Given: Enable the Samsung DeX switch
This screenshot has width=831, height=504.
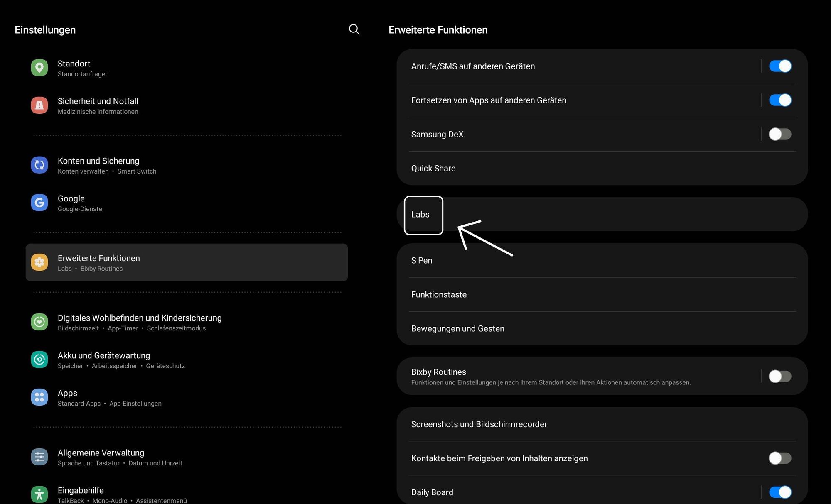Looking at the screenshot, I should pos(780,134).
